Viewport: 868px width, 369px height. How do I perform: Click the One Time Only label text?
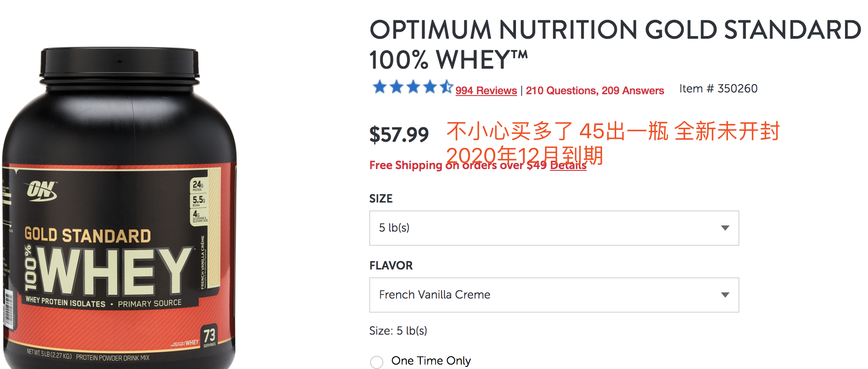[x=431, y=361]
